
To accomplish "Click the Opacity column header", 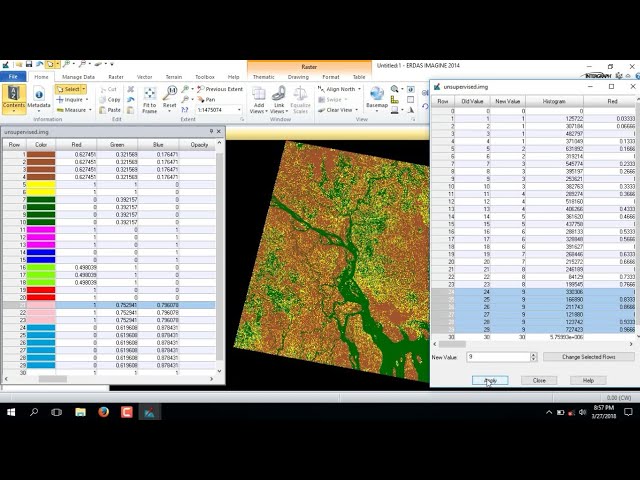I will click(x=199, y=145).
